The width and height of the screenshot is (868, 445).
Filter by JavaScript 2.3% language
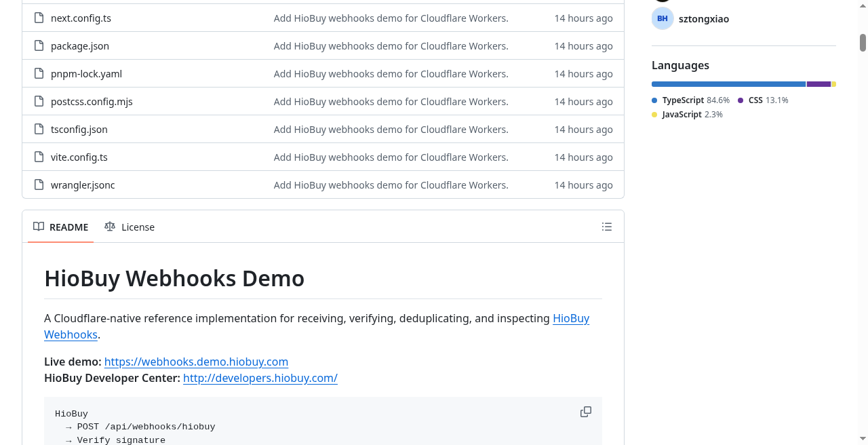(687, 115)
